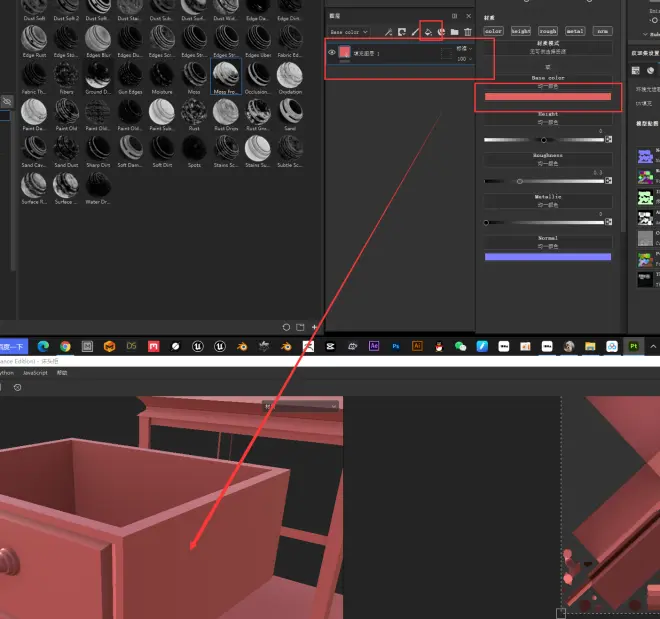Toggle the nrm channel button
660x619 pixels.
coord(602,31)
